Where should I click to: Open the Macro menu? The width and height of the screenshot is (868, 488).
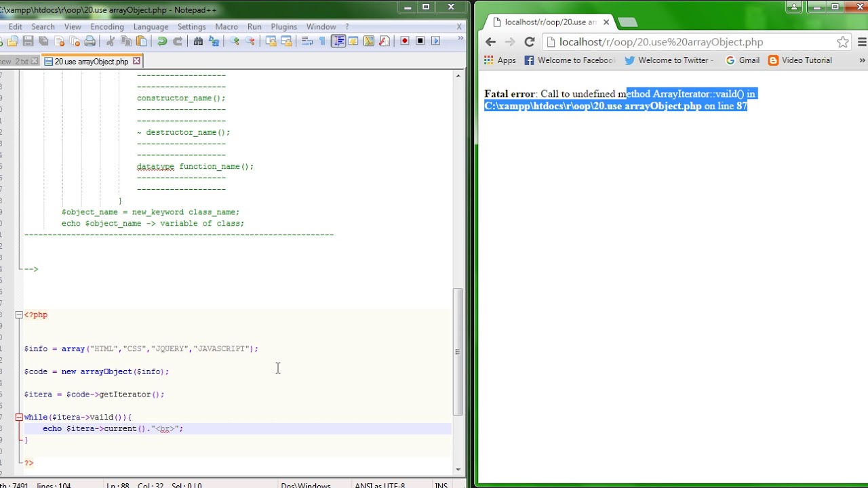(x=226, y=26)
